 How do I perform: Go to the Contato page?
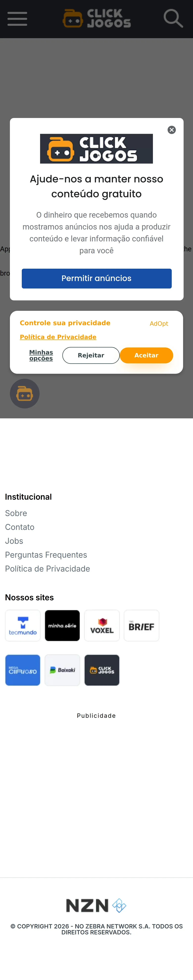click(20, 527)
